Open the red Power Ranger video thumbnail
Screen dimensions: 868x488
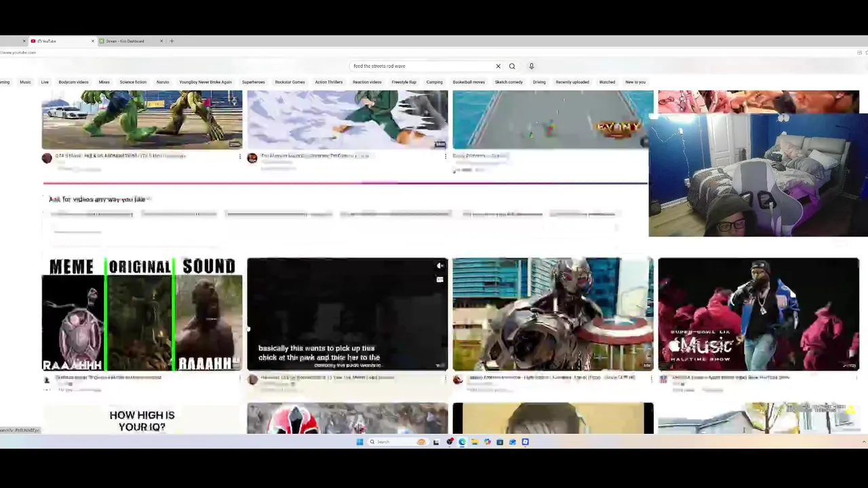pyautogui.click(x=347, y=419)
